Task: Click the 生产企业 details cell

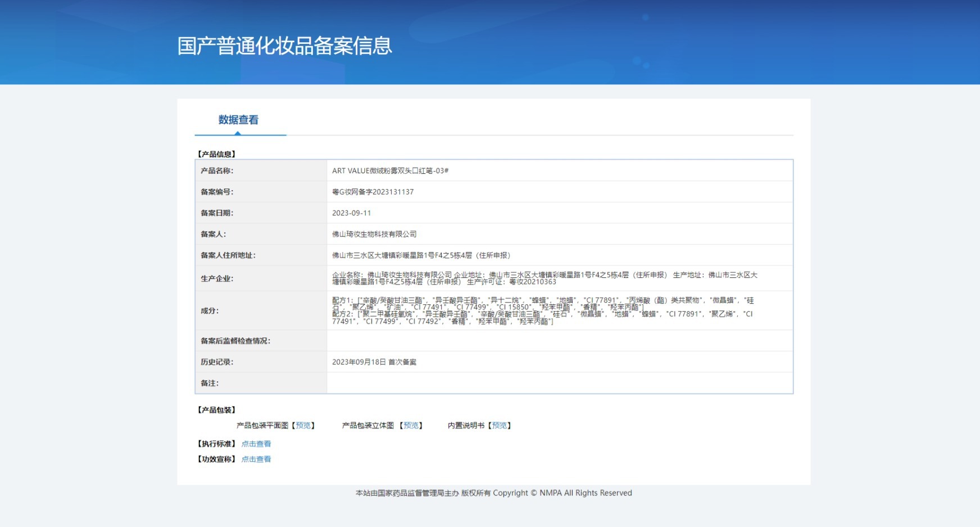Action: 560,278
